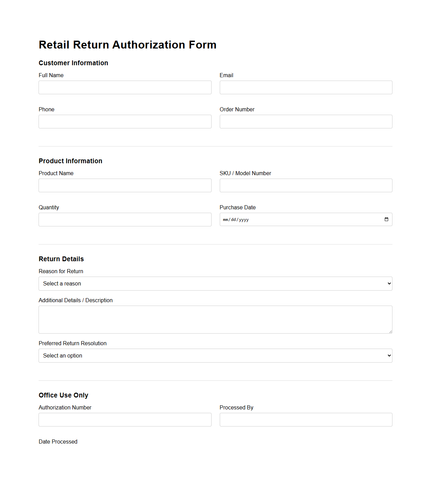Open the calendar icon on Purchase Date field
The width and height of the screenshot is (431, 504).
tap(387, 220)
